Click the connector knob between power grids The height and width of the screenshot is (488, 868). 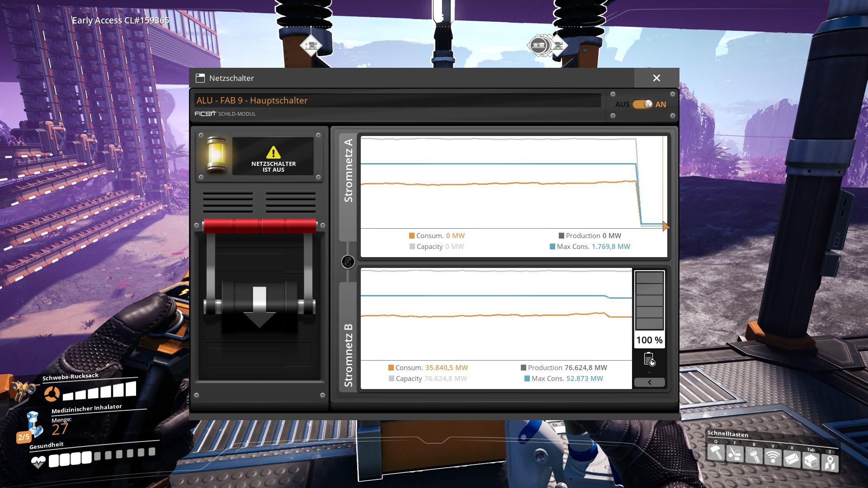click(348, 262)
